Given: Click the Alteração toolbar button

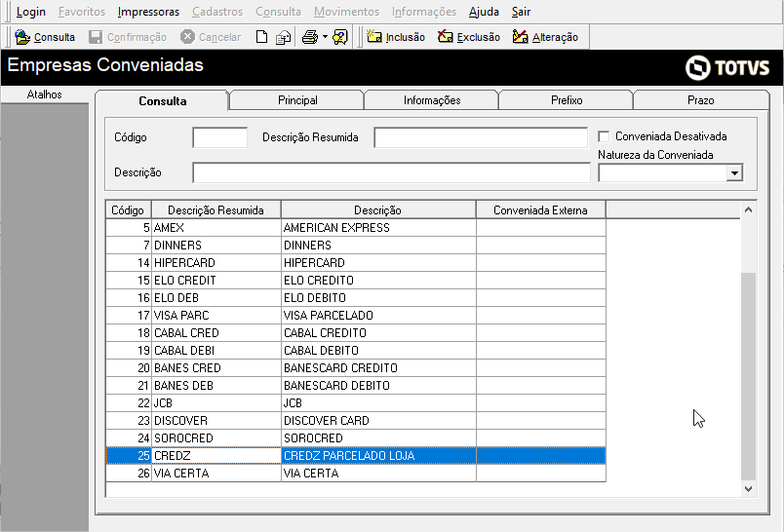Looking at the screenshot, I should pos(545,37).
